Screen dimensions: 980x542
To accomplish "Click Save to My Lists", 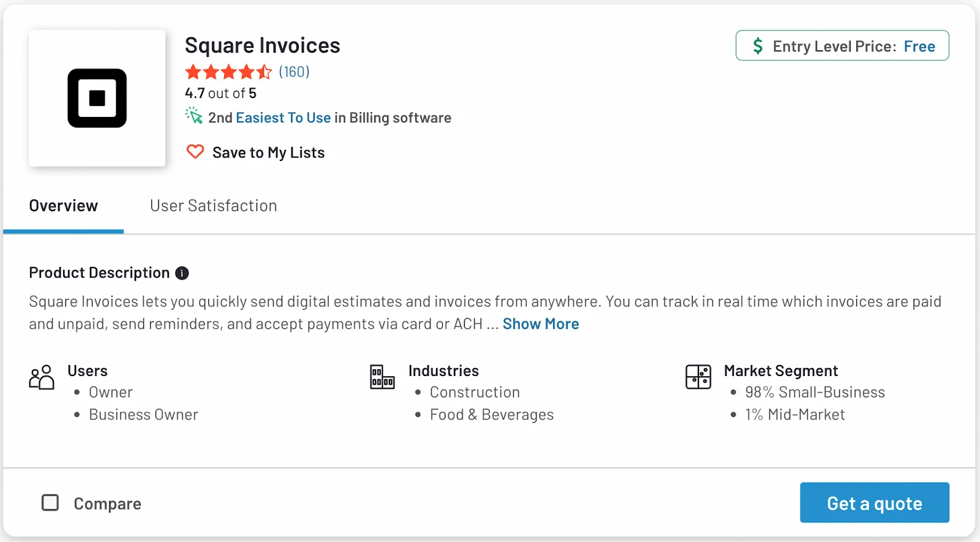I will pyautogui.click(x=268, y=152).
